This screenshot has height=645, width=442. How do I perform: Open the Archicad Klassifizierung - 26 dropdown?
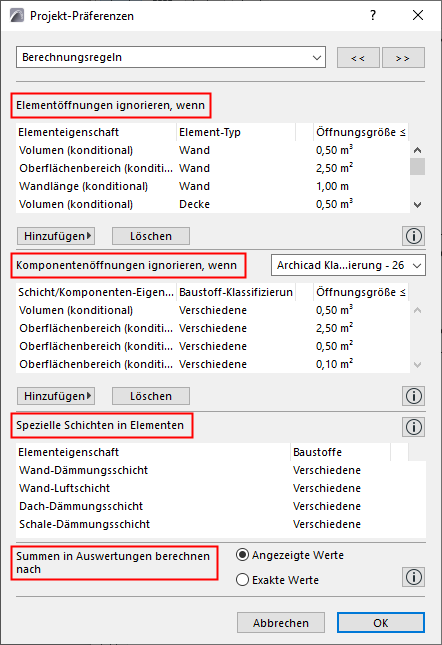tap(348, 265)
